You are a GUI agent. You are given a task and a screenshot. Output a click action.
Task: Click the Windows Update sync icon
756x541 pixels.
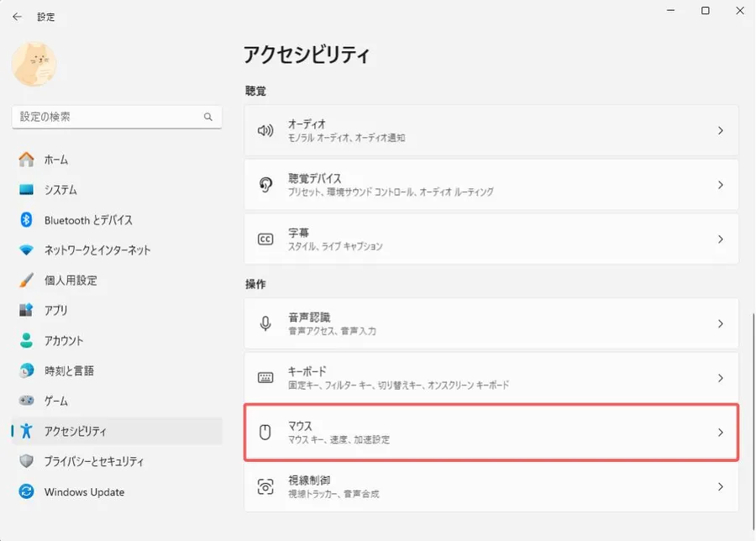pyautogui.click(x=27, y=491)
